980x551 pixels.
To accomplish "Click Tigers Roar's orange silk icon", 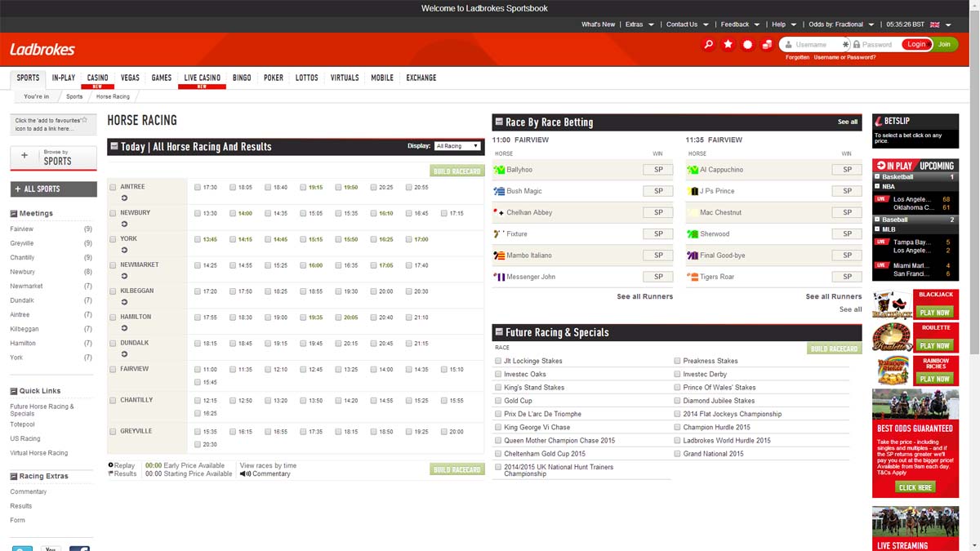I will pyautogui.click(x=693, y=277).
